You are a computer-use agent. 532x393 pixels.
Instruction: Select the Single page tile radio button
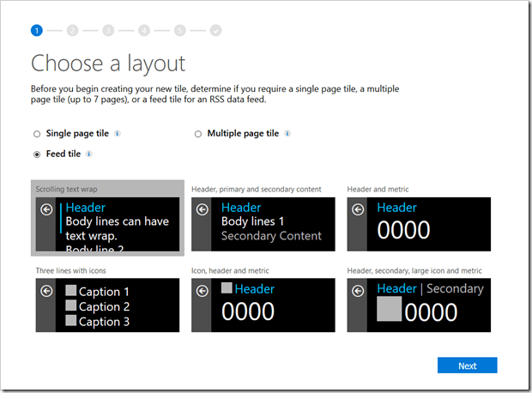tap(36, 134)
